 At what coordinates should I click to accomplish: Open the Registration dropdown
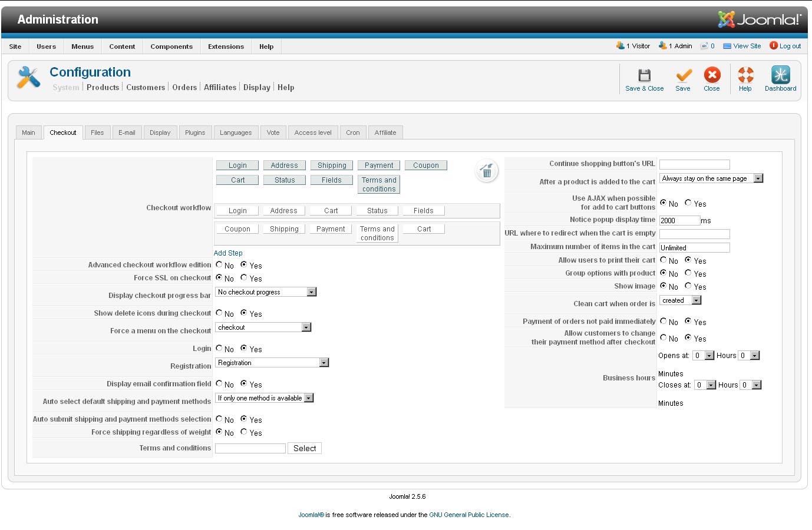click(x=272, y=363)
